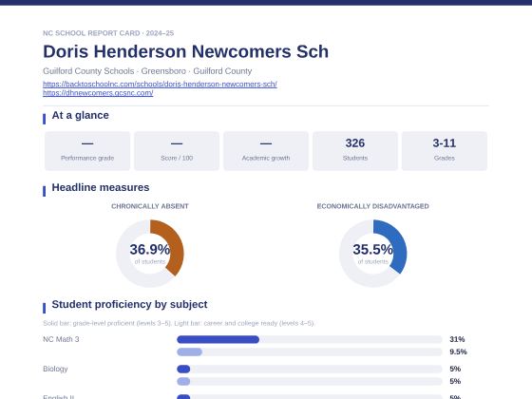This screenshot has width=532, height=399.
Task: Click the Biology light career-ready bar
Action: pos(183,381)
